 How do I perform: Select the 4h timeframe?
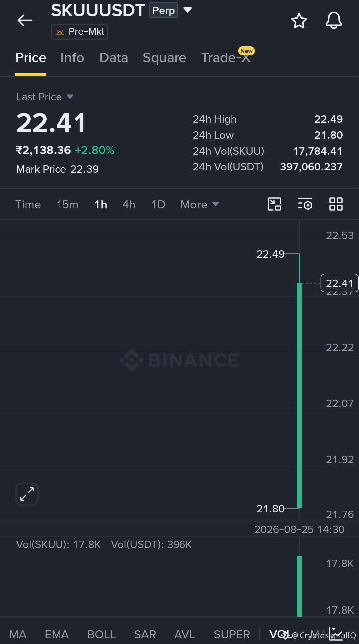click(129, 204)
